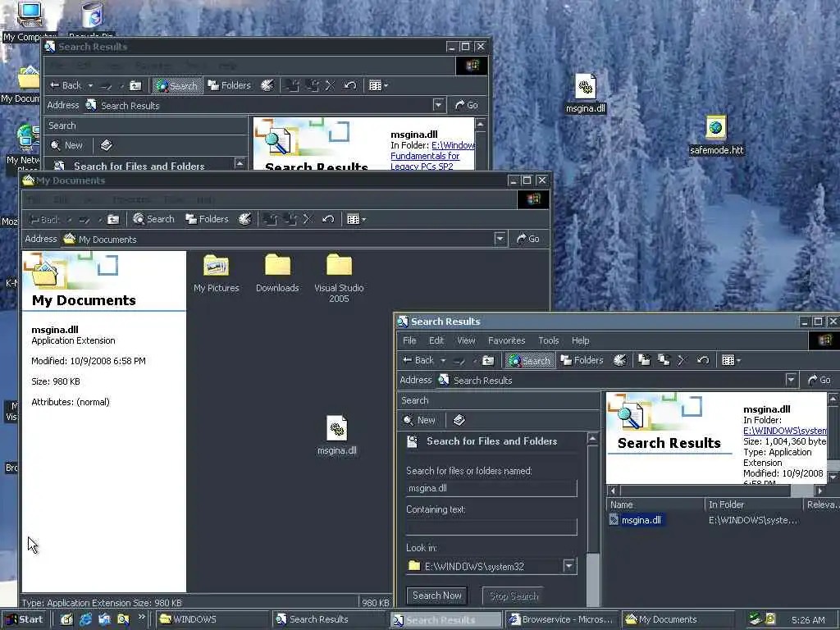The image size is (840, 630).
Task: Select msgina.dll file in My Documents window
Action: (x=336, y=435)
